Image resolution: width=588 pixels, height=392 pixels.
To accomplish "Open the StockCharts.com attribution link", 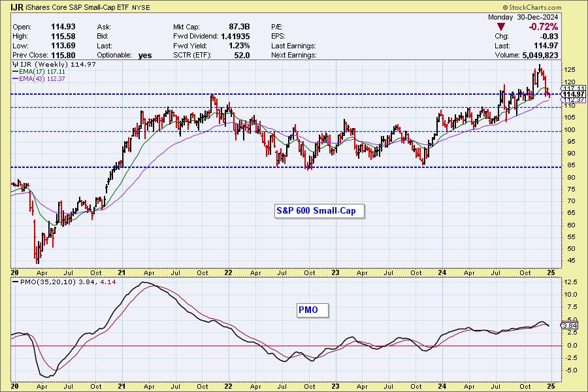I will coord(532,7).
